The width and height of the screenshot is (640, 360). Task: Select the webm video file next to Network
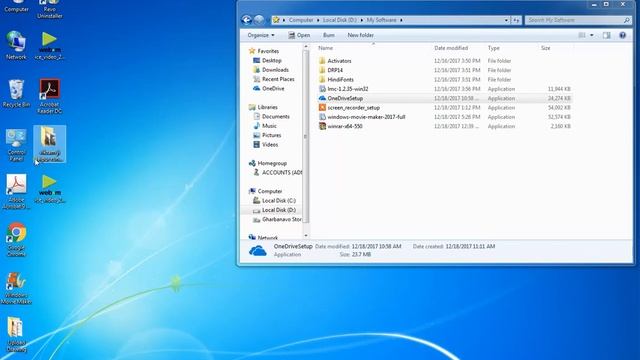pos(49,46)
